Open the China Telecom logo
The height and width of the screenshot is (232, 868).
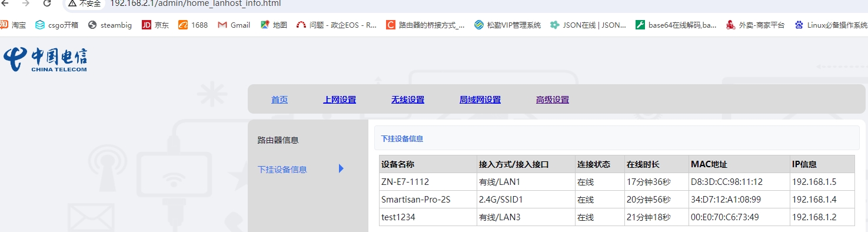[x=45, y=60]
